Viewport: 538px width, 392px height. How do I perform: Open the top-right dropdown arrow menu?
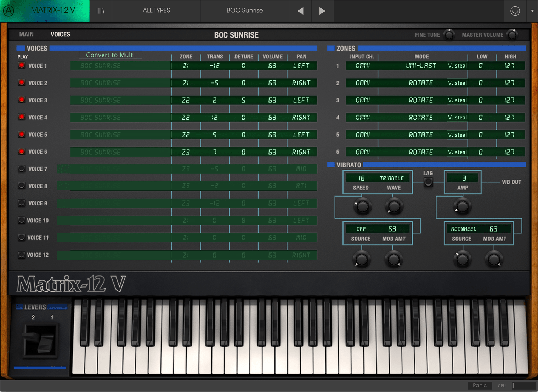click(x=532, y=11)
